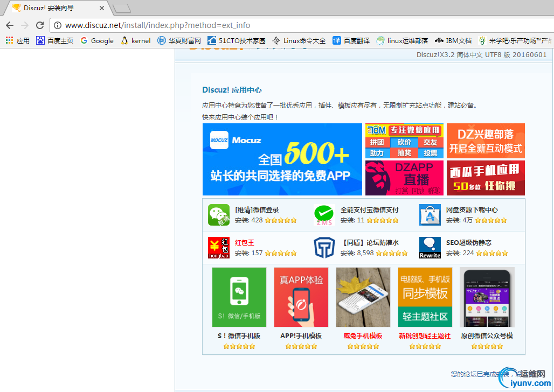Click the 安装: 4万 install count text
Screen dimensions: 554x392
459,220
